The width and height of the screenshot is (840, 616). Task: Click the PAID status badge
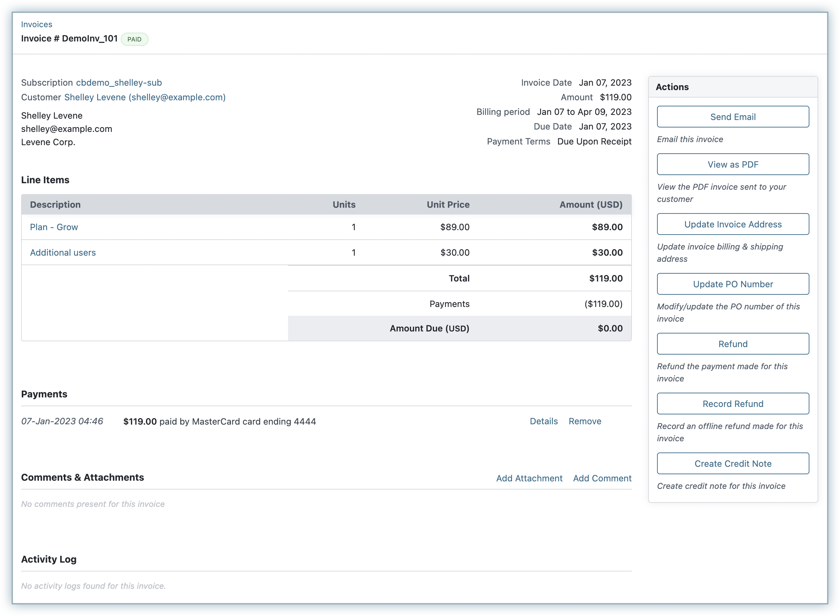pyautogui.click(x=134, y=39)
